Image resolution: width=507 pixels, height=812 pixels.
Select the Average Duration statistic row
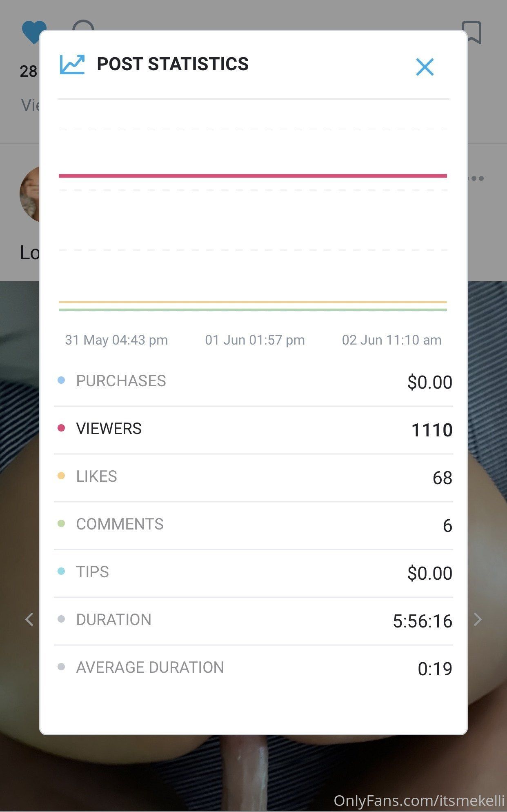[253, 669]
